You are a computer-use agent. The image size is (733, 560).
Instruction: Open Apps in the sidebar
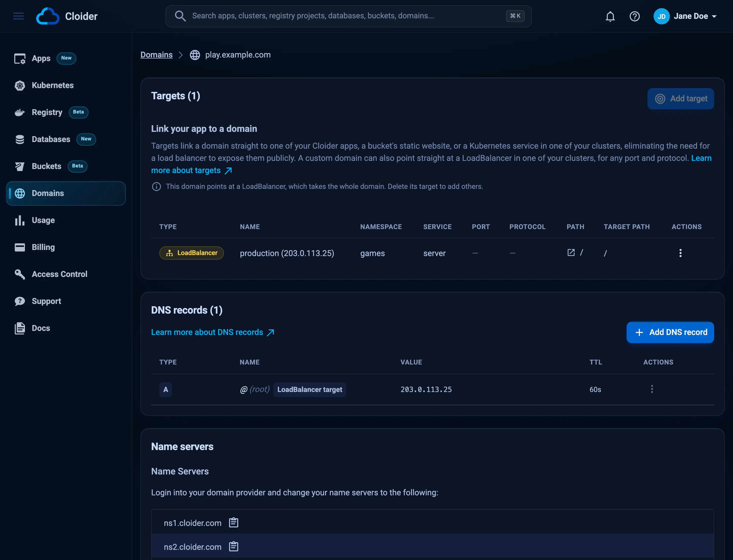66,58
